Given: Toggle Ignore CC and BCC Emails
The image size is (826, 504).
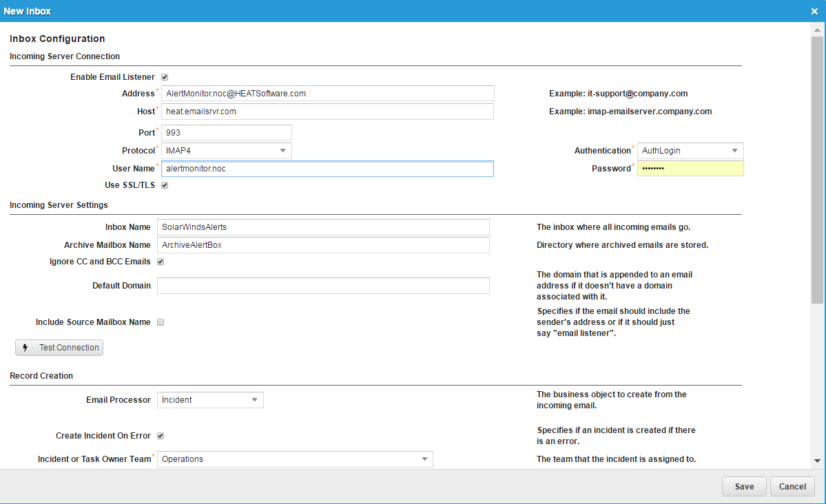Looking at the screenshot, I should point(161,262).
